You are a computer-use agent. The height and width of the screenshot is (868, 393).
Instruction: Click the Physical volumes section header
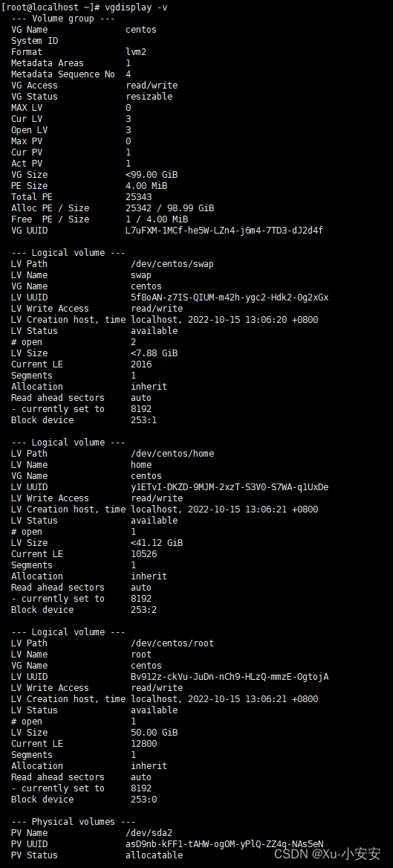(73, 821)
